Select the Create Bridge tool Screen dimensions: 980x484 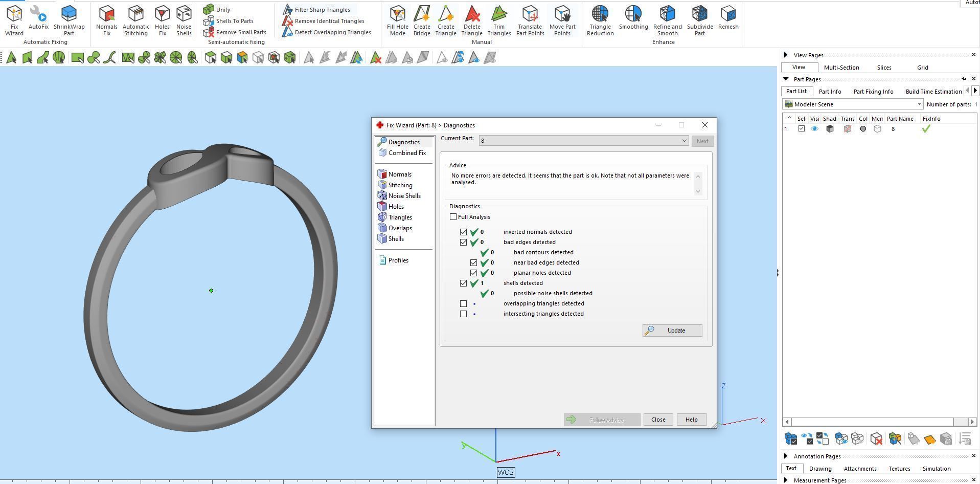click(422, 20)
